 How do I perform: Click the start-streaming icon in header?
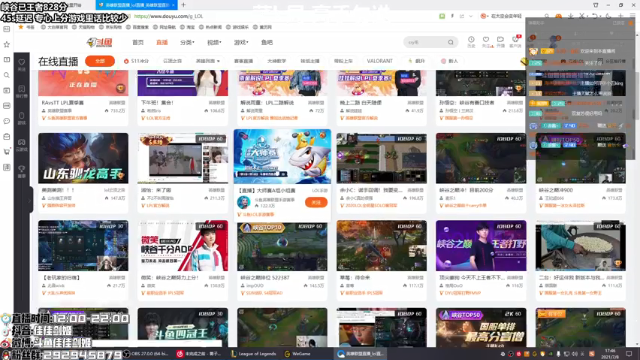[500, 41]
